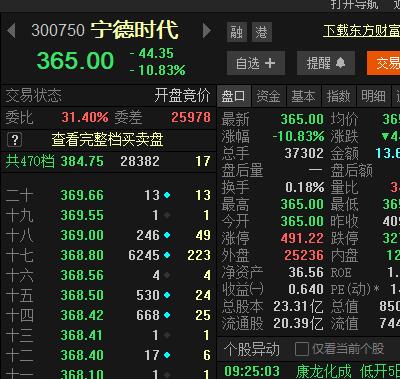Screen dimensions: 400x379
Task: Select sell level 十二 price 368.40
Action: tap(82, 355)
